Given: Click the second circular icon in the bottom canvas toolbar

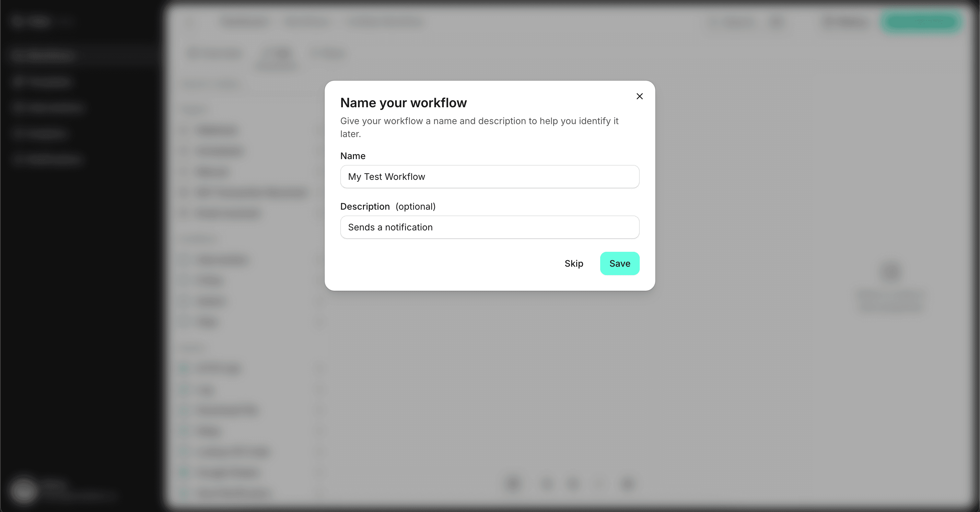Looking at the screenshot, I should coord(547,484).
